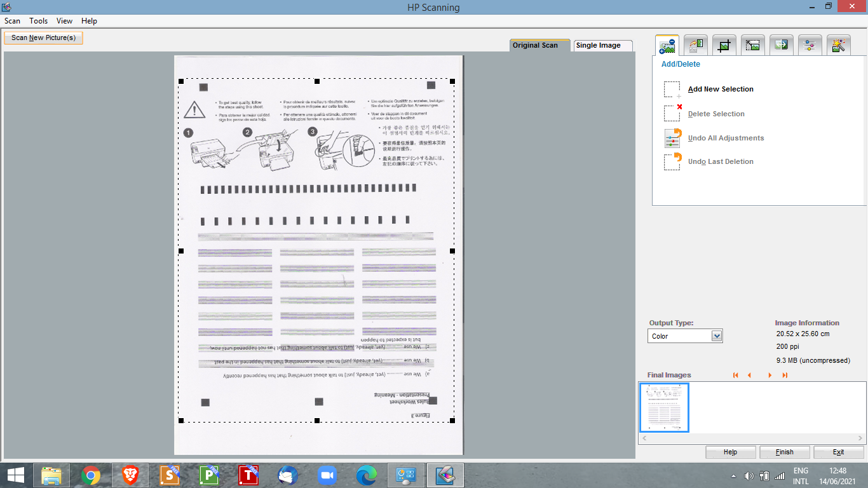Image resolution: width=868 pixels, height=488 pixels.
Task: Click the Exit button
Action: tap(838, 452)
